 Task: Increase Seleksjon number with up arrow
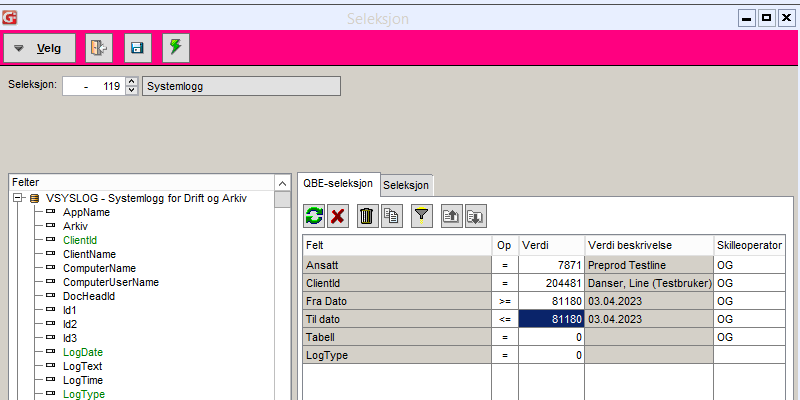pyautogui.click(x=132, y=82)
